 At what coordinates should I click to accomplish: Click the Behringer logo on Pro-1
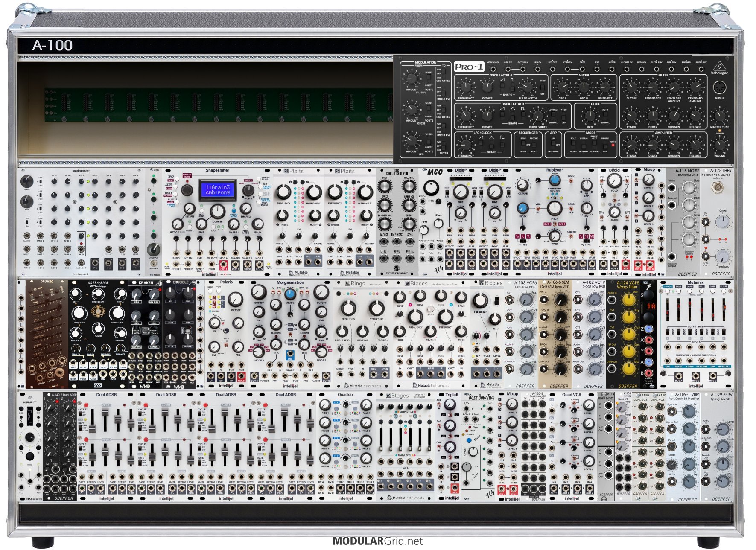720,68
